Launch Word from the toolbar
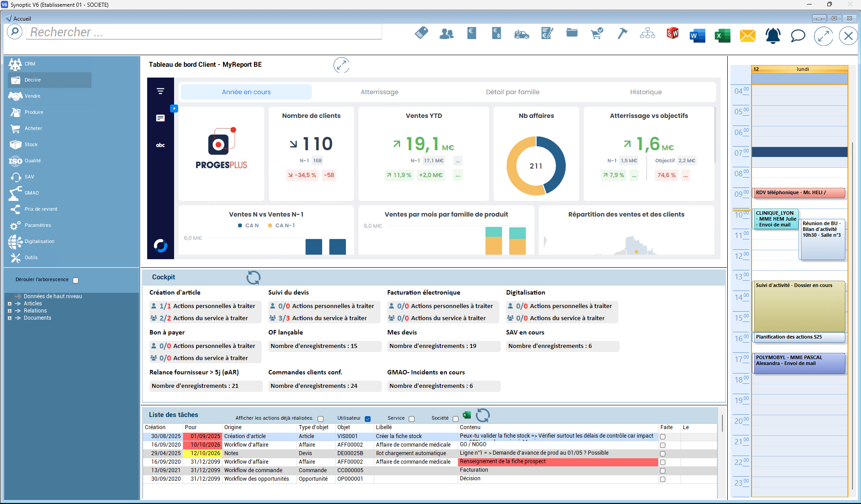 (x=697, y=35)
